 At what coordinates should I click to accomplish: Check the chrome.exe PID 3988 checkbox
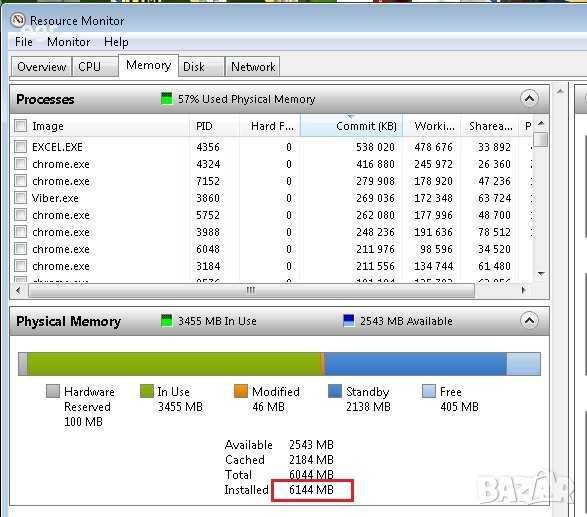[21, 232]
